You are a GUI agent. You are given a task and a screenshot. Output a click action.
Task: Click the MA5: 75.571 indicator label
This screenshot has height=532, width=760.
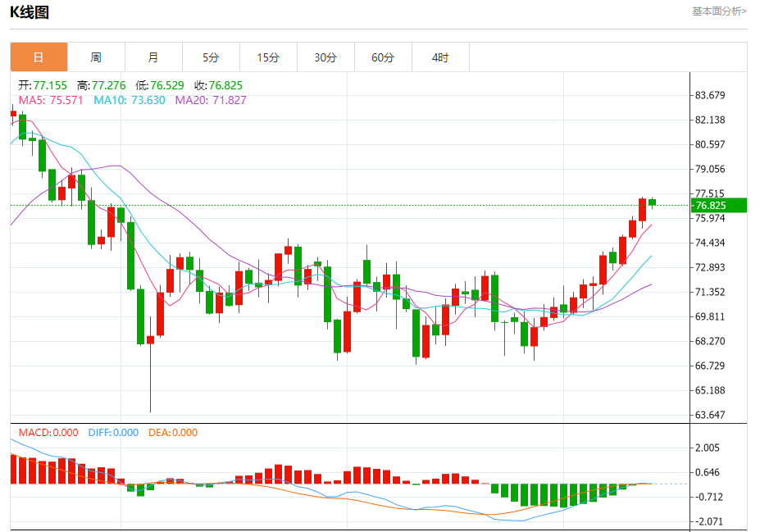[51, 100]
